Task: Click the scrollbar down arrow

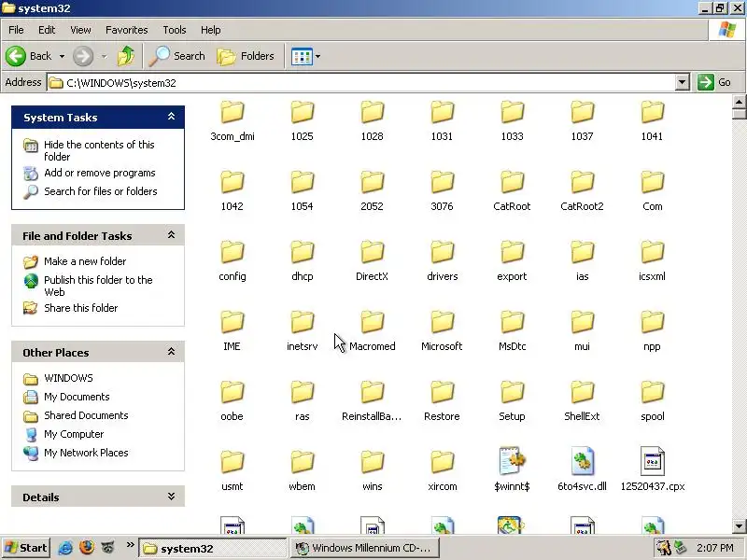Action: [x=739, y=526]
